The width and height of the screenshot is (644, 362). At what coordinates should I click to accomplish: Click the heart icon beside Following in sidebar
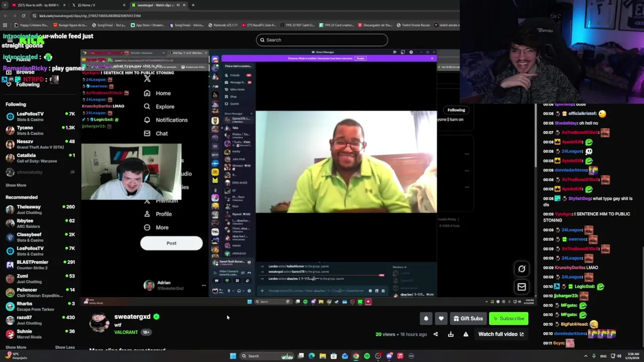point(9,84)
